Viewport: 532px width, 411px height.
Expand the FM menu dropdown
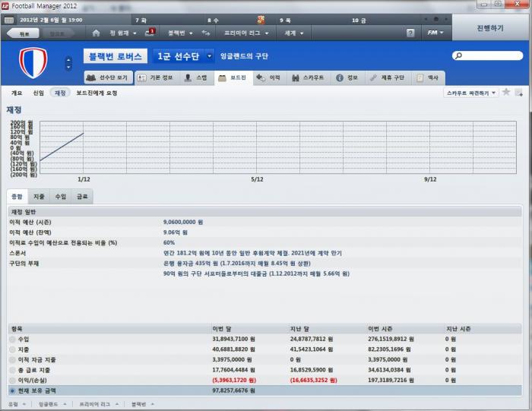(x=435, y=33)
